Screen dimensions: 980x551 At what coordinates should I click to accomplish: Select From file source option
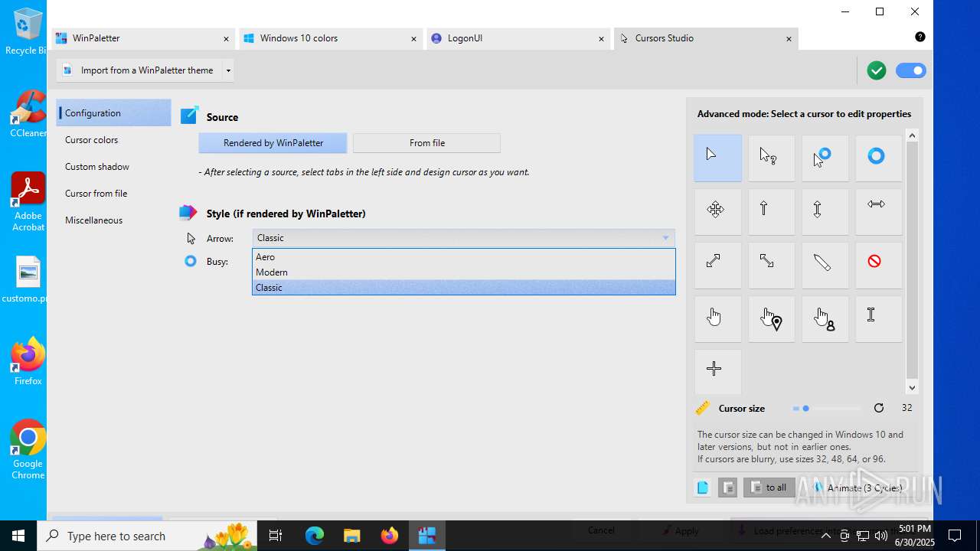coord(427,143)
